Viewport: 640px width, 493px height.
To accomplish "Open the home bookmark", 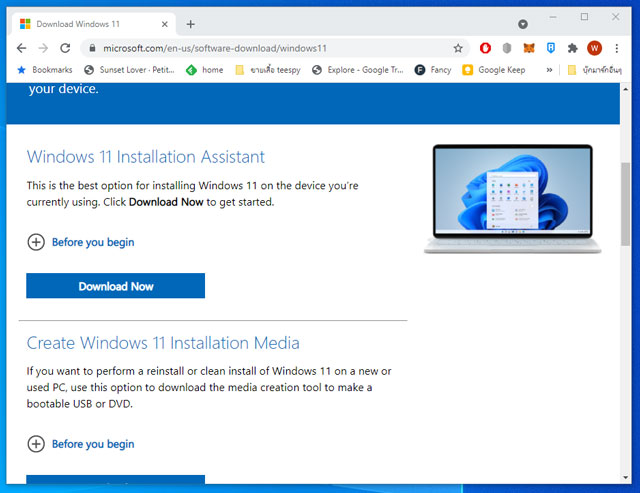I will click(204, 70).
